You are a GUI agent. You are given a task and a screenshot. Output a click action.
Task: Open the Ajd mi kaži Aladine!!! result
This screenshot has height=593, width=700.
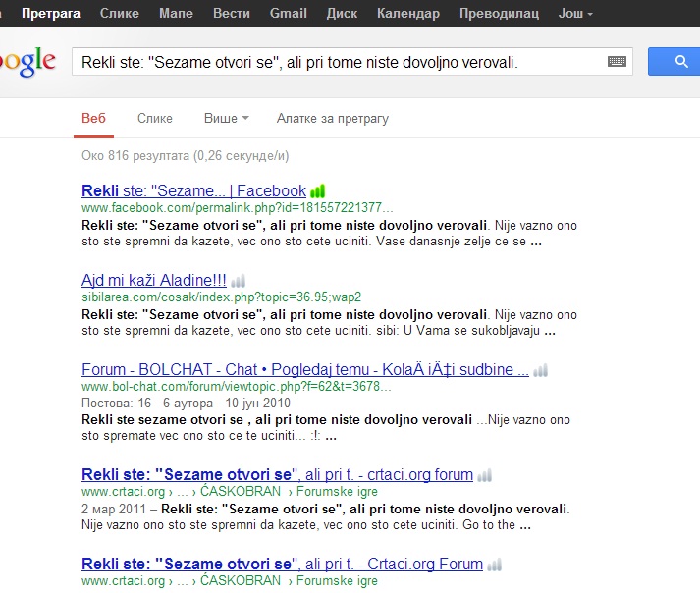(154, 280)
